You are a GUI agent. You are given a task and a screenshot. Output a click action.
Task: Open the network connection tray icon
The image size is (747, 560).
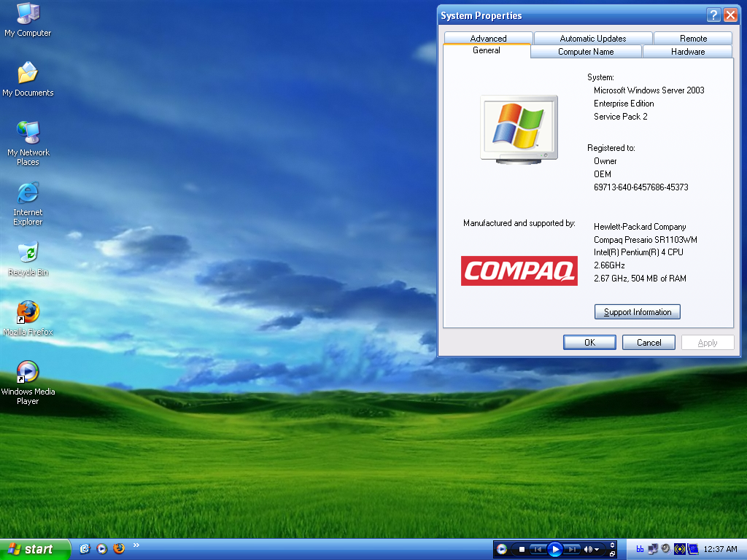tap(653, 550)
